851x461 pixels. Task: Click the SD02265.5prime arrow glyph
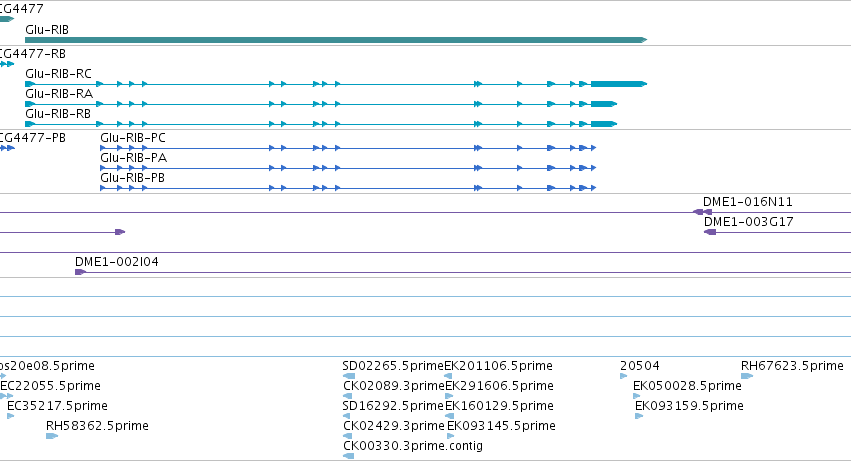349,376
